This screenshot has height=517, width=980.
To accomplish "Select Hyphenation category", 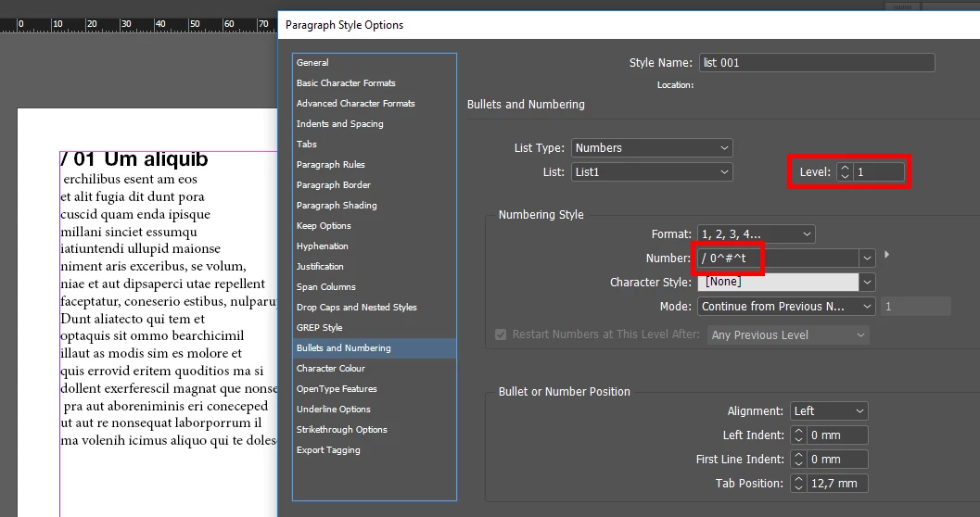I will pyautogui.click(x=374, y=246).
